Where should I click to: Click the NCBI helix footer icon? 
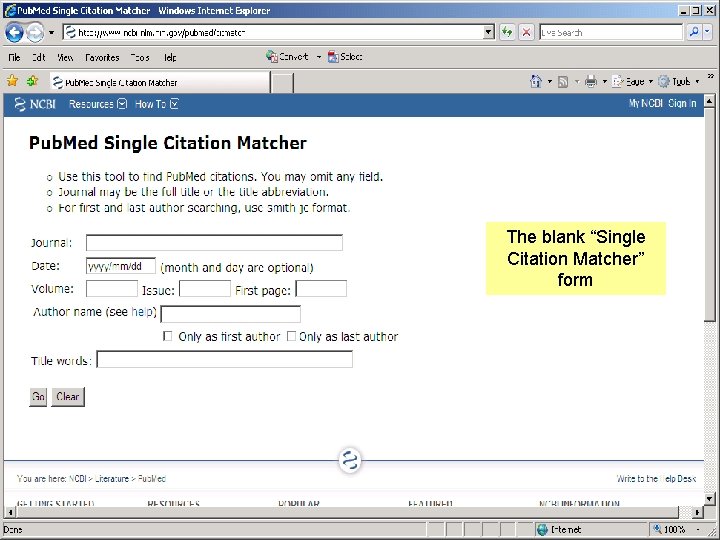pyautogui.click(x=350, y=460)
